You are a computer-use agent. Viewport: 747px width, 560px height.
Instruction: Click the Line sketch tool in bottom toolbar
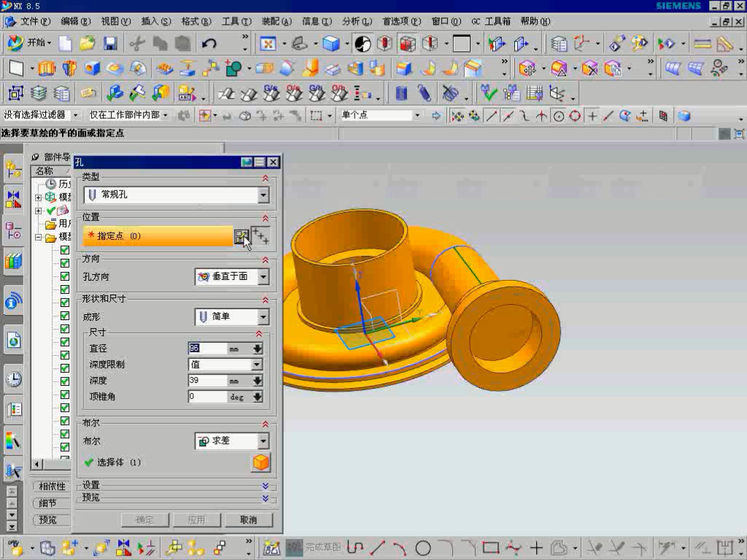click(x=377, y=548)
